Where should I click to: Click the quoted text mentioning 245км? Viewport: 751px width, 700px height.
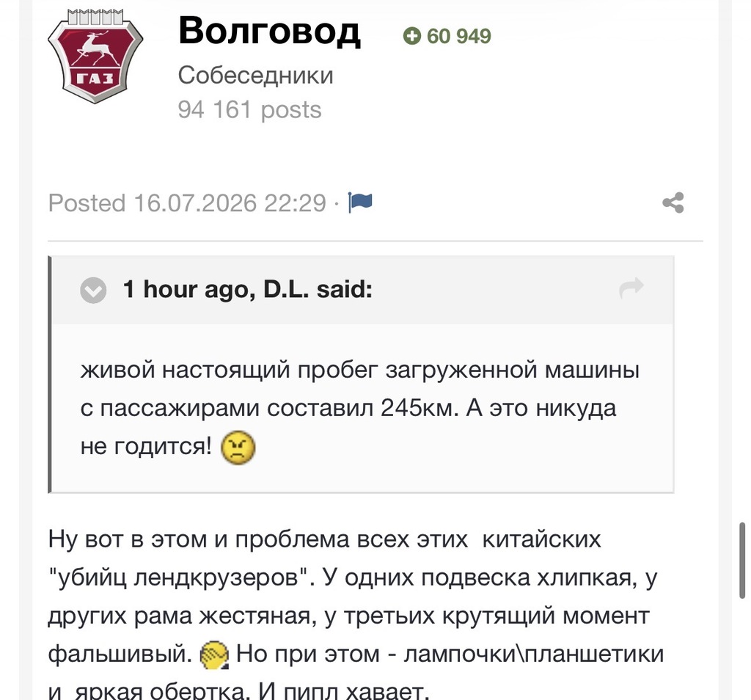pos(359,408)
